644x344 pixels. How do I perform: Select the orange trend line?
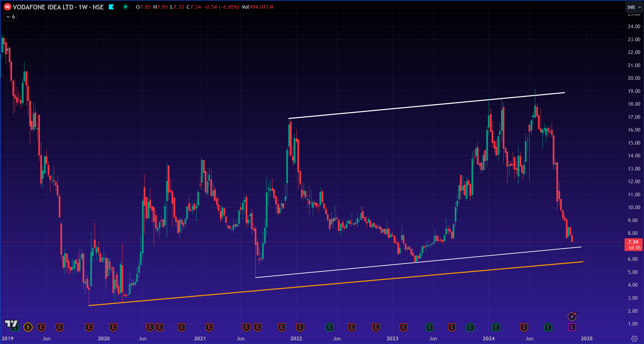click(x=336, y=284)
